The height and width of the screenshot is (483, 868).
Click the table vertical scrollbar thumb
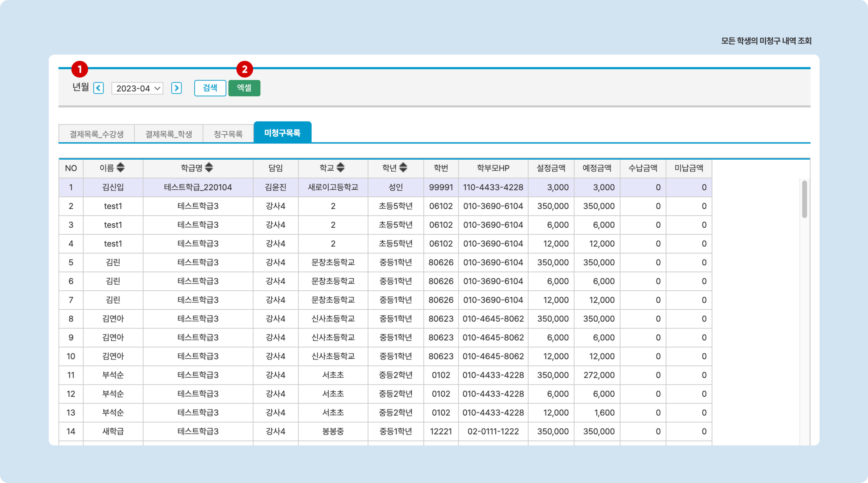(x=804, y=199)
